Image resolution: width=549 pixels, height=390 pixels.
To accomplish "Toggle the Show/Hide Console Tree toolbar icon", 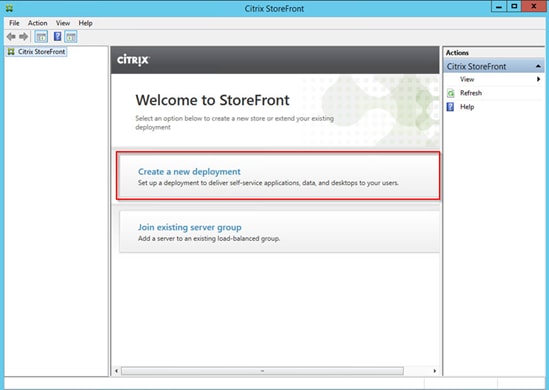I will pos(41,37).
